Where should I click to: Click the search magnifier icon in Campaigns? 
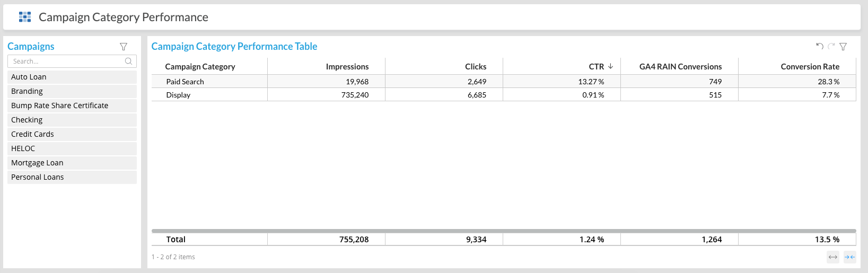point(128,61)
